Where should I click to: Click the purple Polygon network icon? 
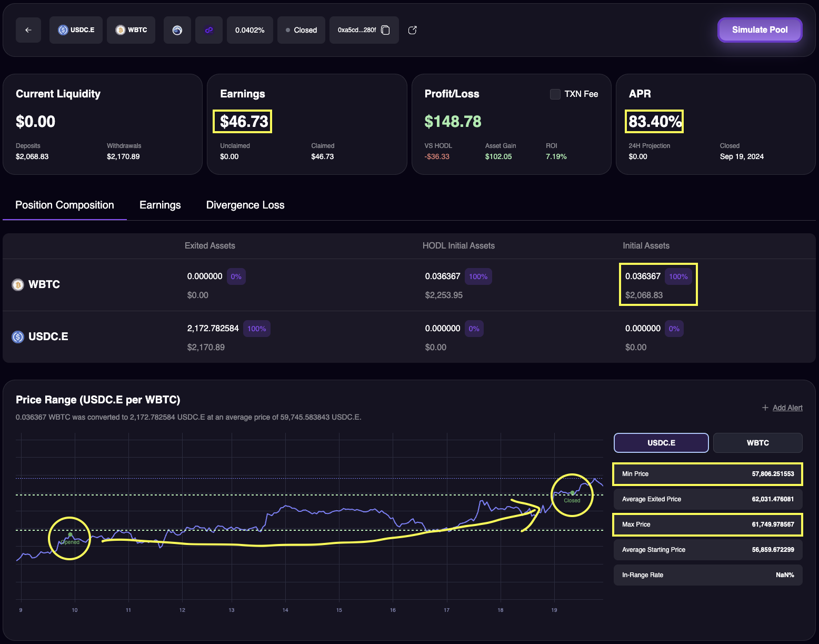(x=209, y=30)
